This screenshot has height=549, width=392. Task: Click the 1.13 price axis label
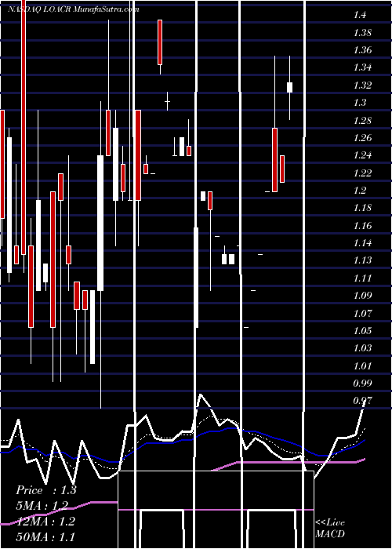pos(362,260)
